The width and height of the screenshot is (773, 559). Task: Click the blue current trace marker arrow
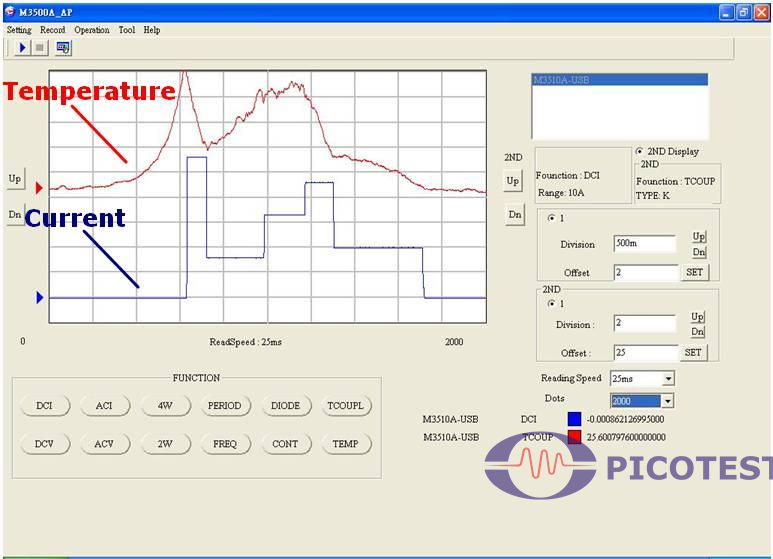tap(40, 297)
